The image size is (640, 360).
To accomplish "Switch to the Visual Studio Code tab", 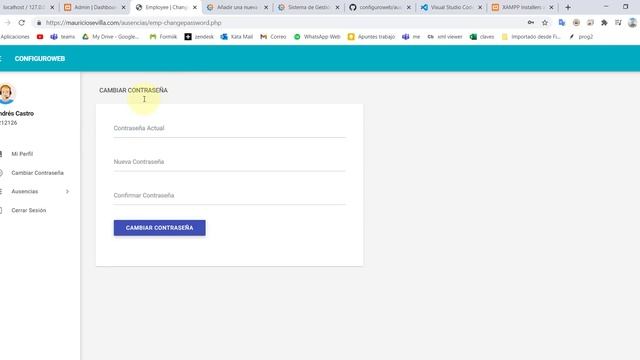I will (451, 7).
